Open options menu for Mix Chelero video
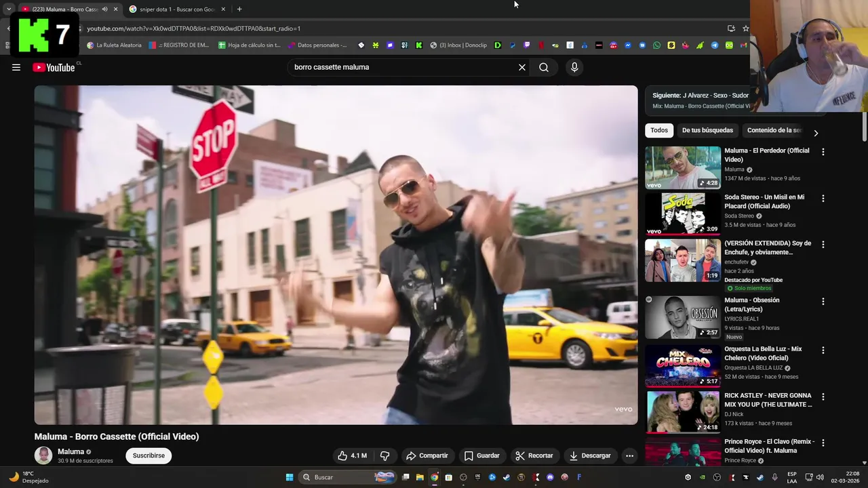This screenshot has width=868, height=488. pyautogui.click(x=823, y=350)
